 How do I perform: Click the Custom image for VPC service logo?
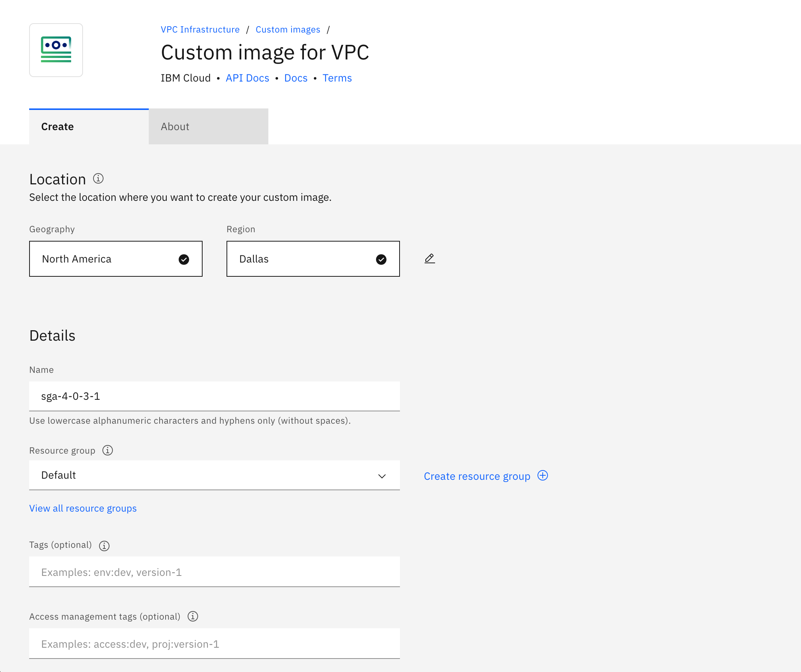pos(56,50)
